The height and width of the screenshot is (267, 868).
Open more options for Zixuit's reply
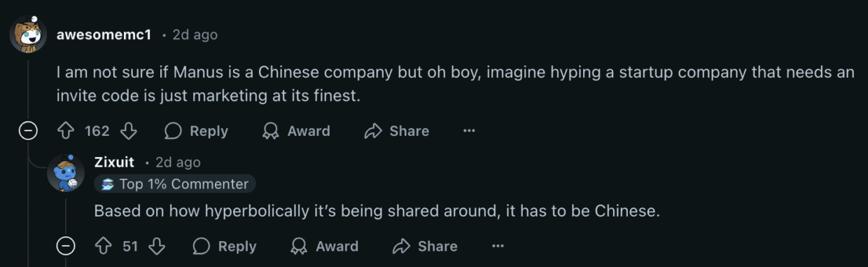click(498, 246)
